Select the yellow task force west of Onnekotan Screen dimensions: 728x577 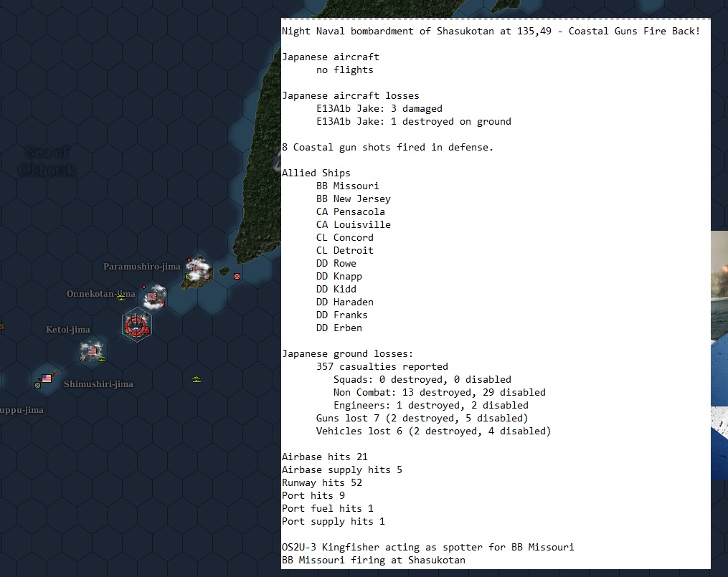[x=120, y=297]
